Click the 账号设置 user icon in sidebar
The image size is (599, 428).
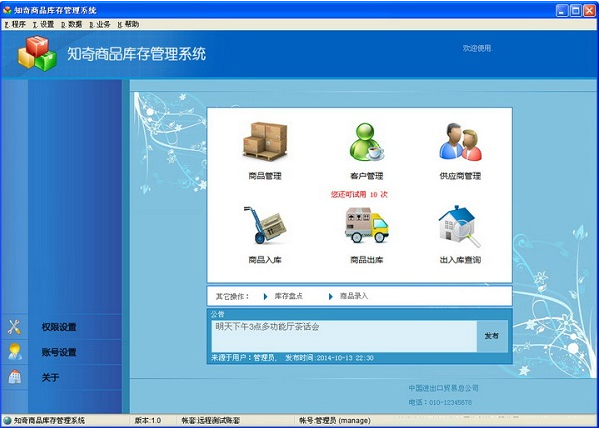[x=15, y=352]
